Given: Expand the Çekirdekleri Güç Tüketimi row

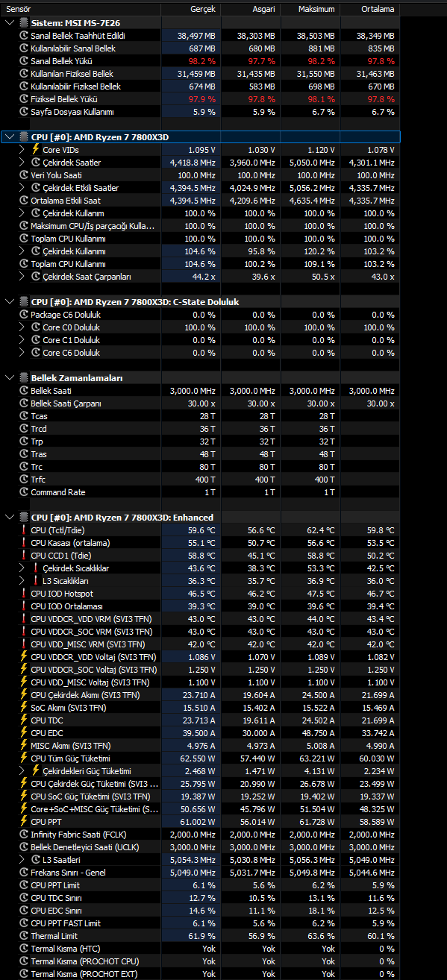Looking at the screenshot, I should click(x=22, y=771).
